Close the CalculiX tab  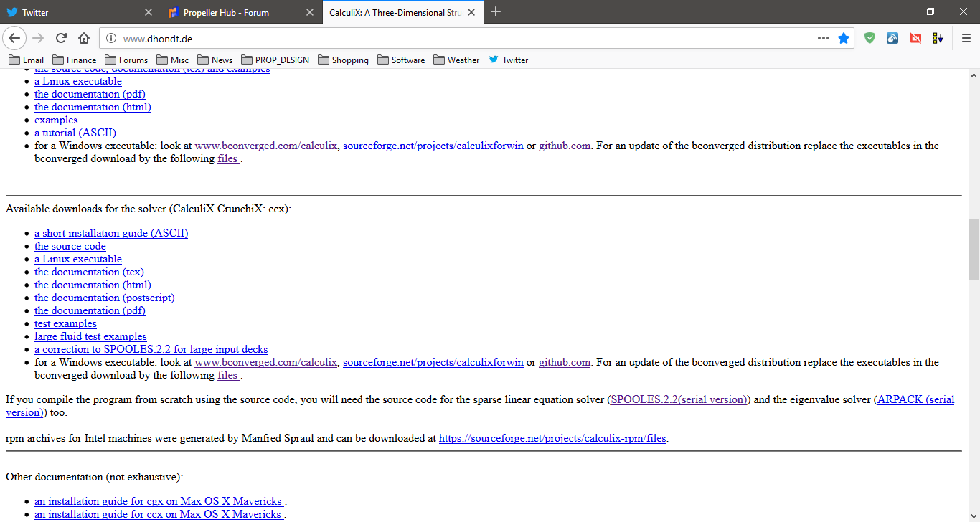click(x=471, y=12)
